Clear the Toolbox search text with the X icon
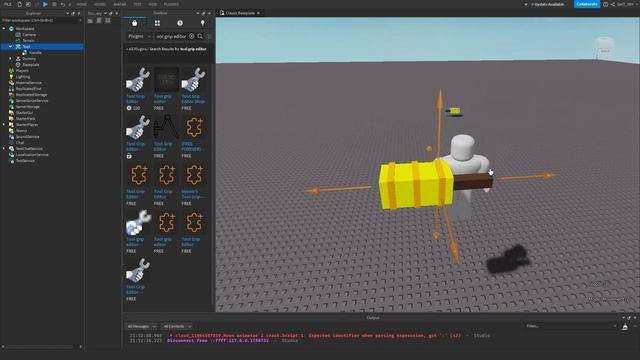The height and width of the screenshot is (360, 640). tap(192, 36)
